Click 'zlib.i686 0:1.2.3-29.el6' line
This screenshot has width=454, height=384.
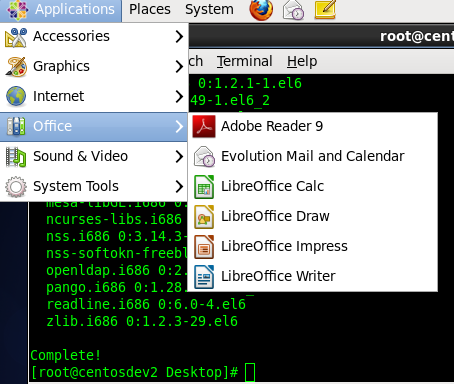tap(142, 322)
